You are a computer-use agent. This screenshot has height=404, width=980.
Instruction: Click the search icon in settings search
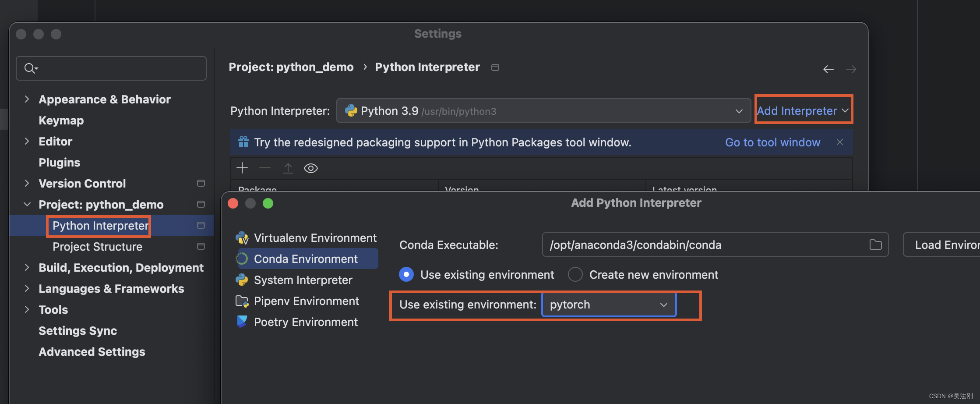pos(30,68)
